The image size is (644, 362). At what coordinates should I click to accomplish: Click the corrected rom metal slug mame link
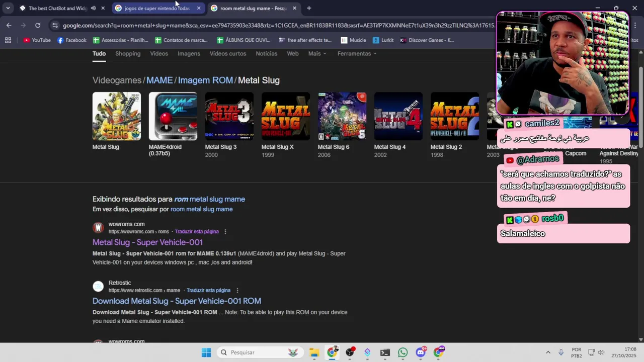click(210, 199)
